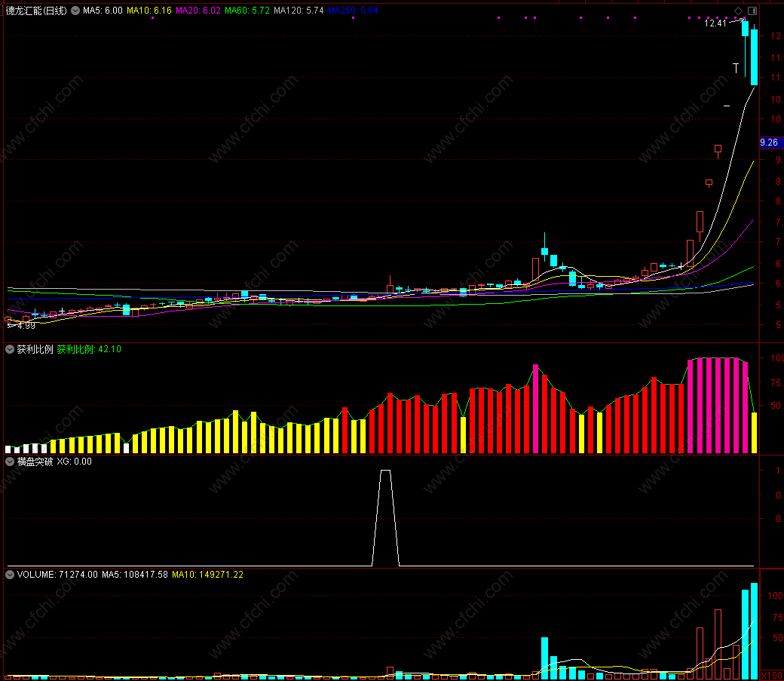Select the MA60: 5.72 label
The height and width of the screenshot is (681, 784).
coord(247,11)
